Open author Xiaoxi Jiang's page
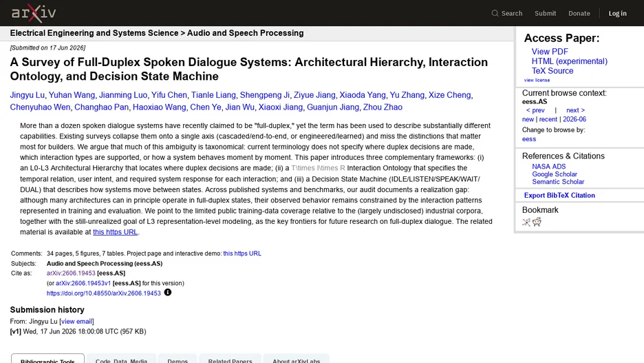 coord(281,107)
